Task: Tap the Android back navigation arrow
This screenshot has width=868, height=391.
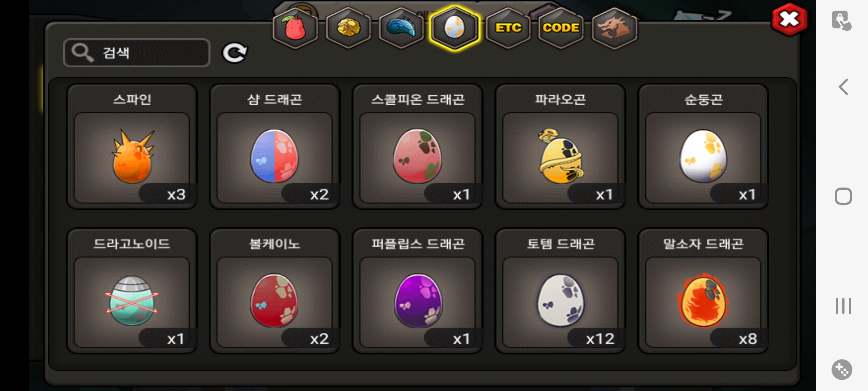Action: [843, 87]
